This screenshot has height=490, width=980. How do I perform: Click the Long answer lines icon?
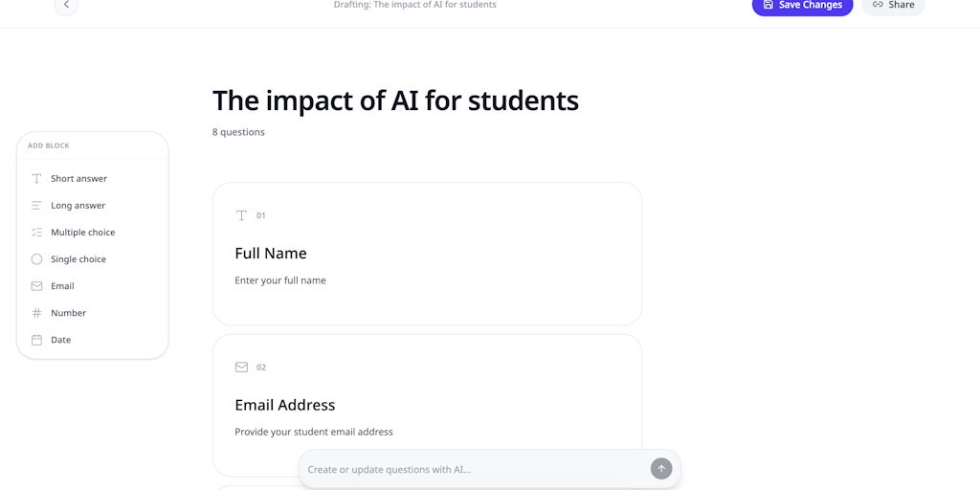[36, 206]
